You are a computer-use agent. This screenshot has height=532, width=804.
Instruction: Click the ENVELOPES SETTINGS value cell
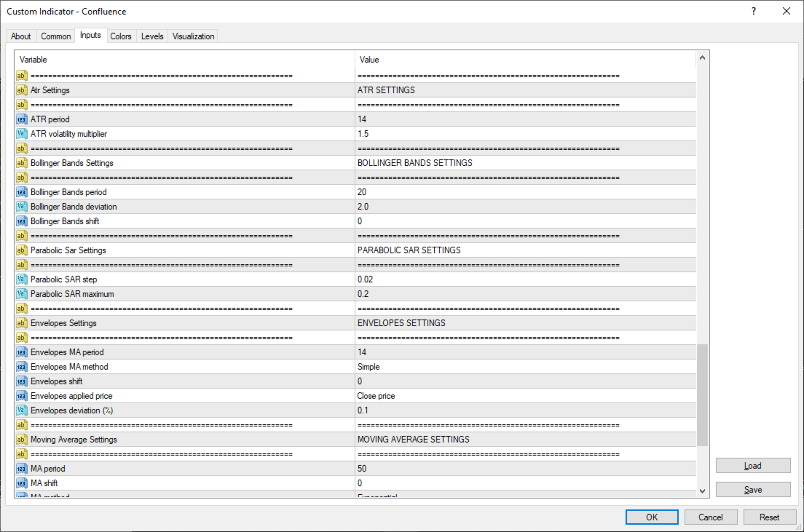tap(526, 323)
